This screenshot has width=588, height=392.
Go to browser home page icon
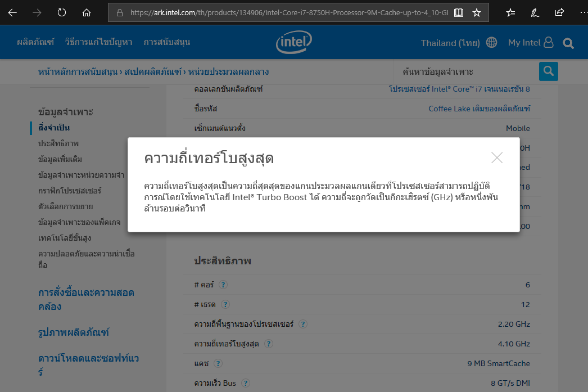pyautogui.click(x=86, y=12)
